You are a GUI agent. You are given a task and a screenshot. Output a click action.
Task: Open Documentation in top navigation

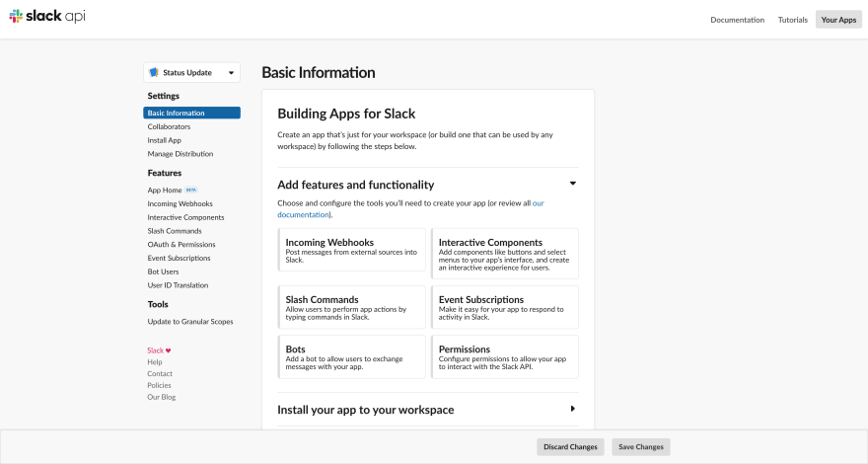coord(737,20)
